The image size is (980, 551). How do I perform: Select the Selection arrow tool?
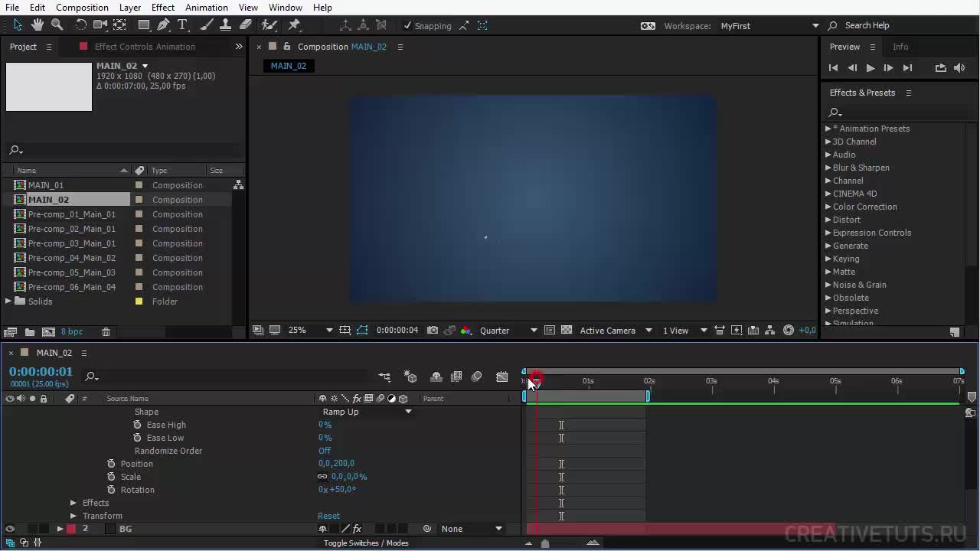pyautogui.click(x=18, y=25)
